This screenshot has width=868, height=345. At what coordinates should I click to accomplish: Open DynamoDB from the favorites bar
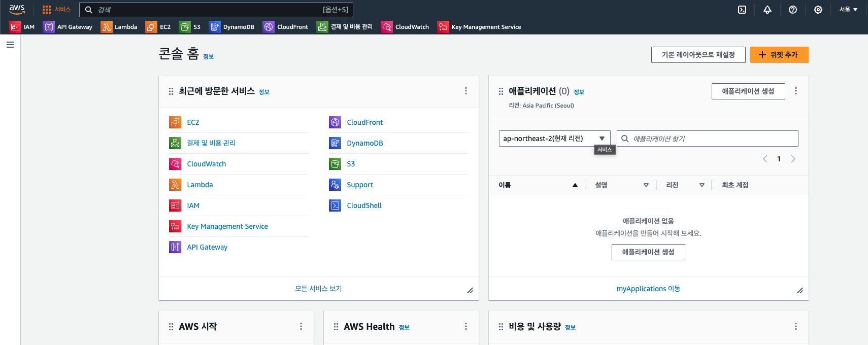[232, 27]
